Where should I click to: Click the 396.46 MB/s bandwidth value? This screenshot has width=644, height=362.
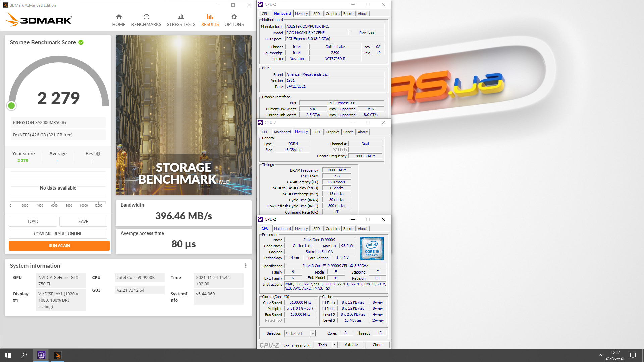[183, 216]
